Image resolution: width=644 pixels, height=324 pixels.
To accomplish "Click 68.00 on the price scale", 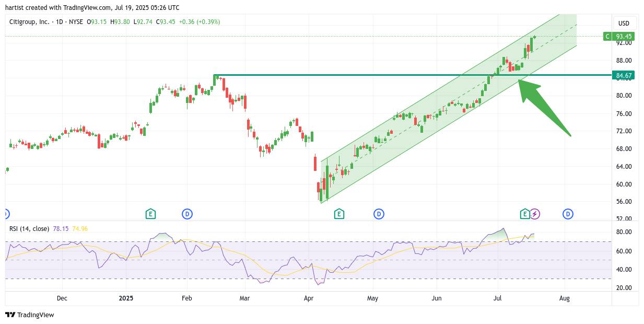I will click(624, 149).
